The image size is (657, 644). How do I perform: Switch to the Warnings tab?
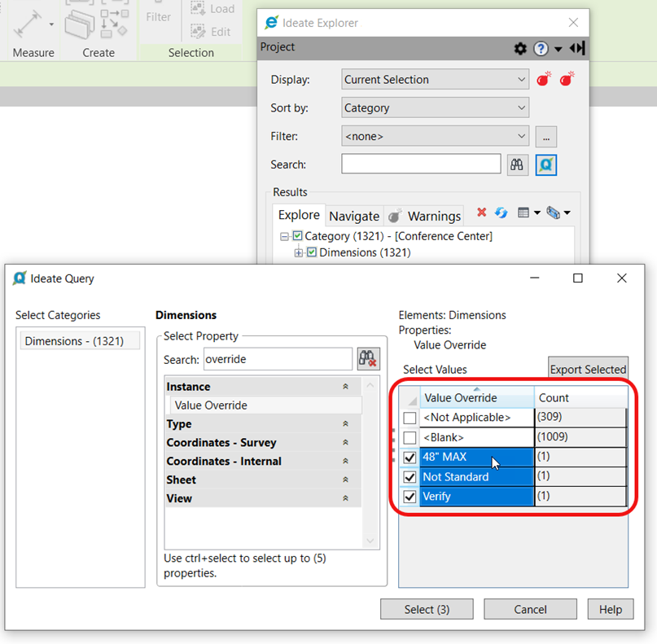[x=425, y=217]
